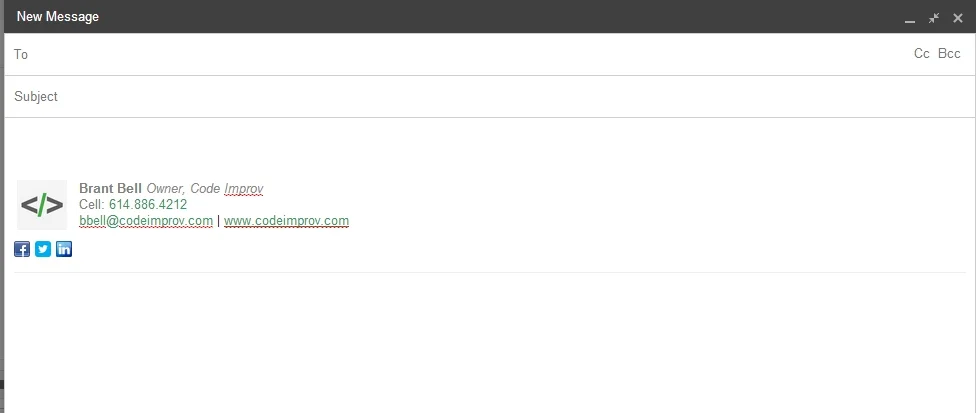Click the 'Cell:' label in signature
The width and height of the screenshot is (976, 413).
(x=92, y=205)
